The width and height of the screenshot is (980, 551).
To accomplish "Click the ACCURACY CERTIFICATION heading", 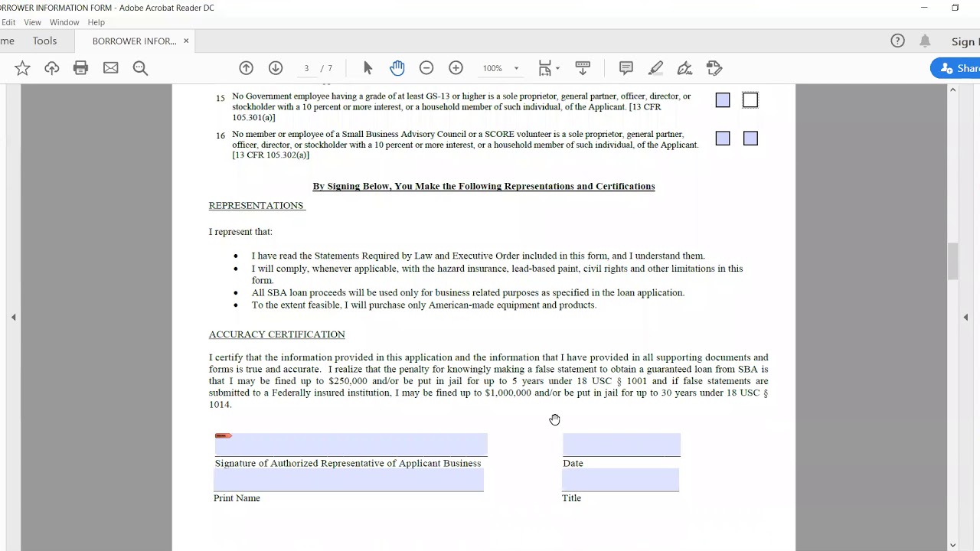I will point(276,334).
